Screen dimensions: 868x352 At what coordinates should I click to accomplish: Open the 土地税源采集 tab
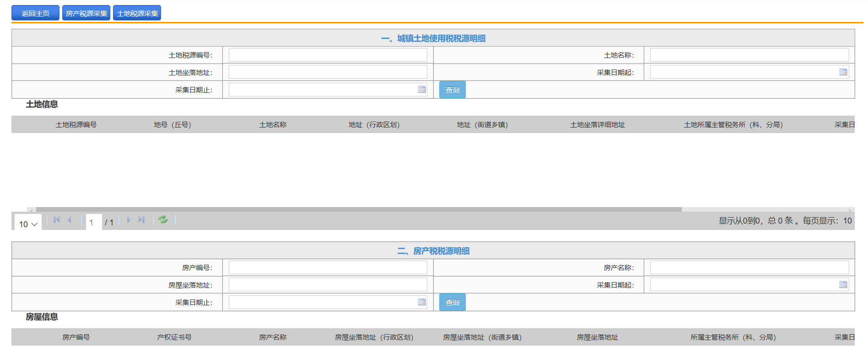(x=137, y=13)
